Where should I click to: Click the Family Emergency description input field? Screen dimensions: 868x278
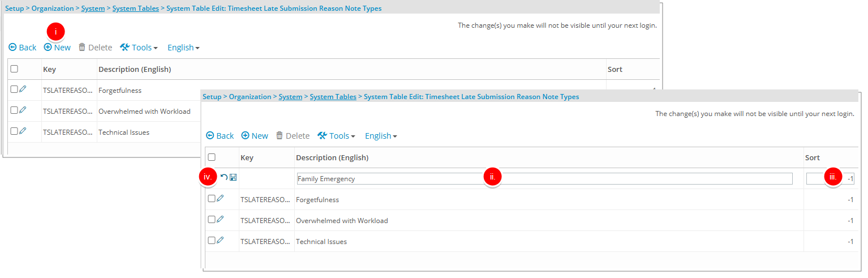(544, 179)
